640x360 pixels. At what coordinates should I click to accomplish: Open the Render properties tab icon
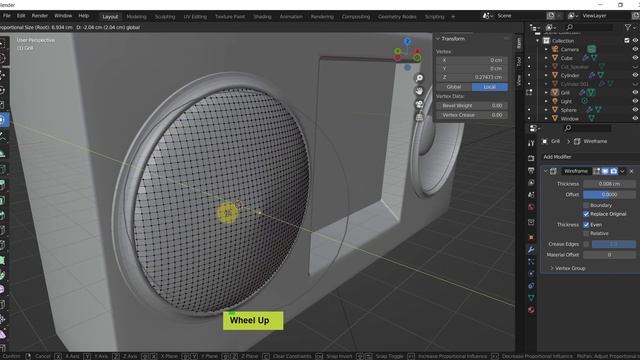click(x=531, y=158)
